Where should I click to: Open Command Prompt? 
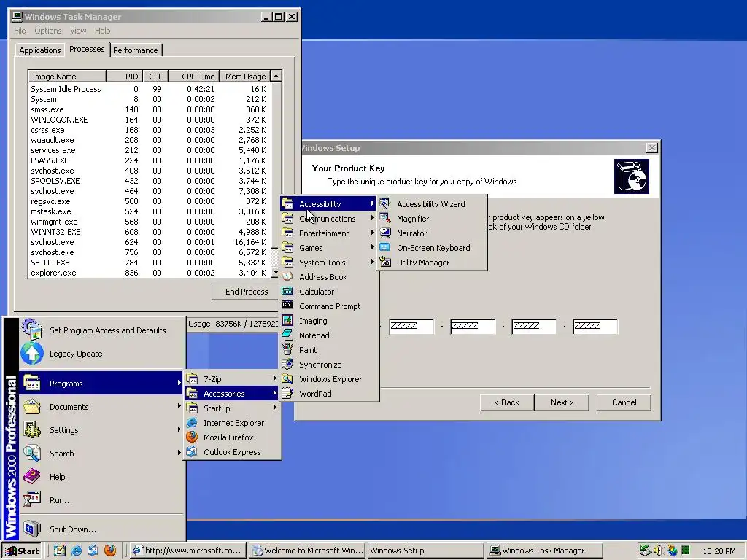pyautogui.click(x=329, y=306)
